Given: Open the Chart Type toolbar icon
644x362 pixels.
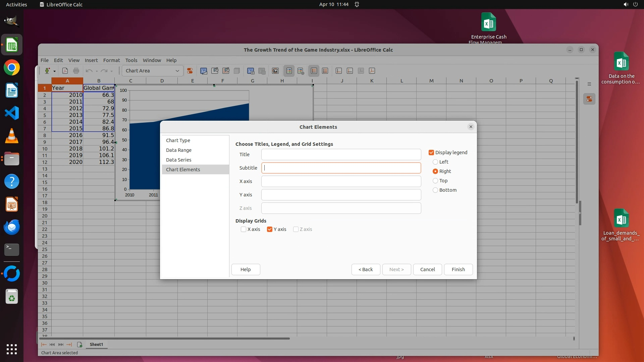Looking at the screenshot, I should coord(204,71).
